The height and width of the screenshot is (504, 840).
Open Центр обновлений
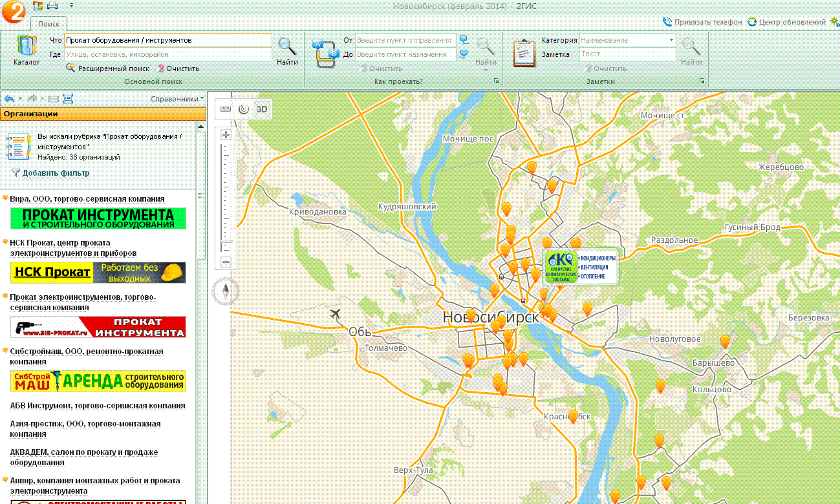tap(786, 22)
